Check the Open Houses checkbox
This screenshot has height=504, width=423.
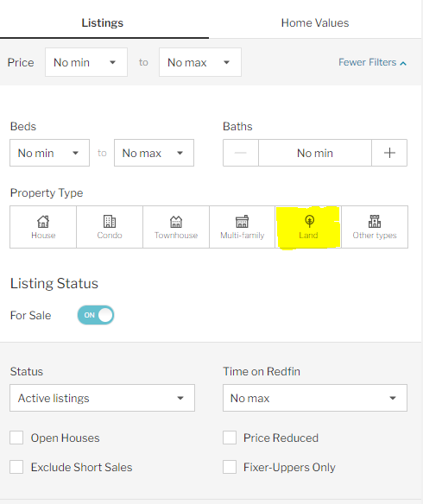(x=16, y=438)
